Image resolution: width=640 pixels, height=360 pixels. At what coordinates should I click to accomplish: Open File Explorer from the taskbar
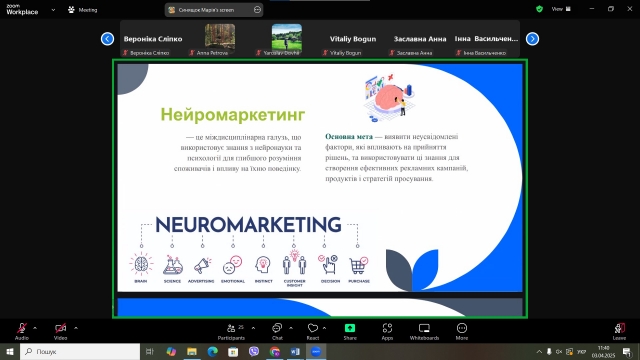coord(192,351)
